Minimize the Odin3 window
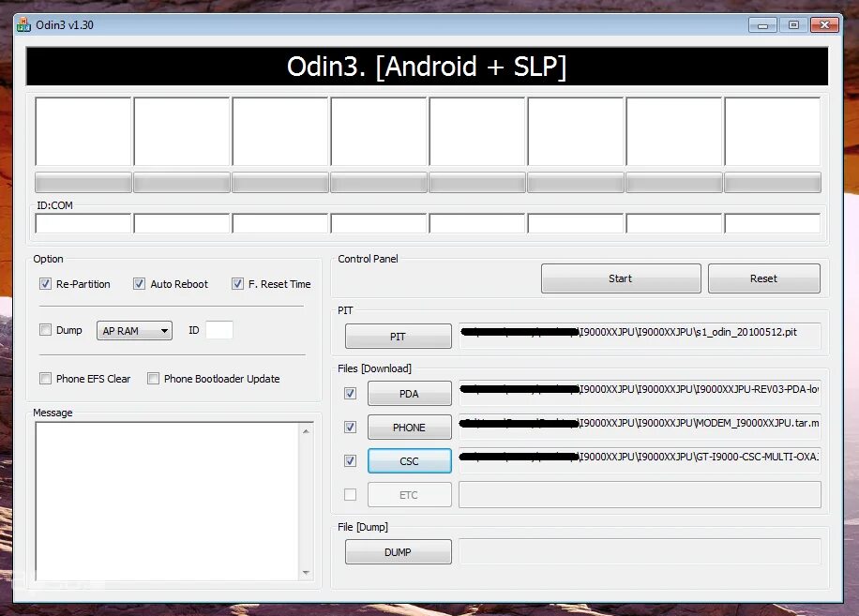 [762, 25]
